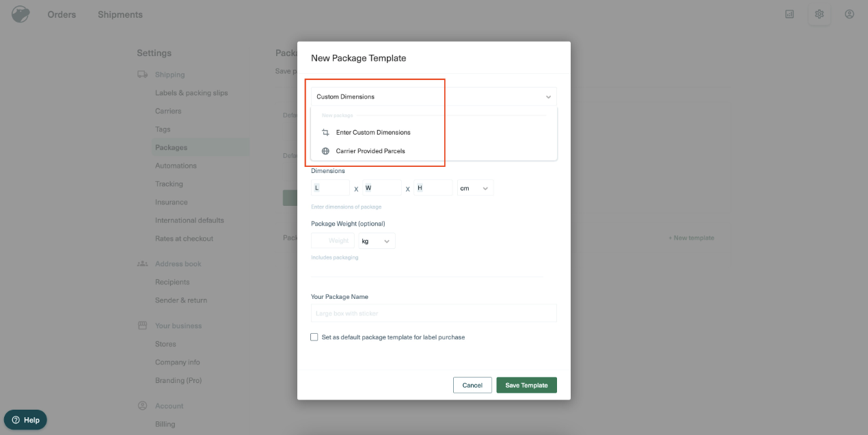Click the Your business store icon

[142, 326]
